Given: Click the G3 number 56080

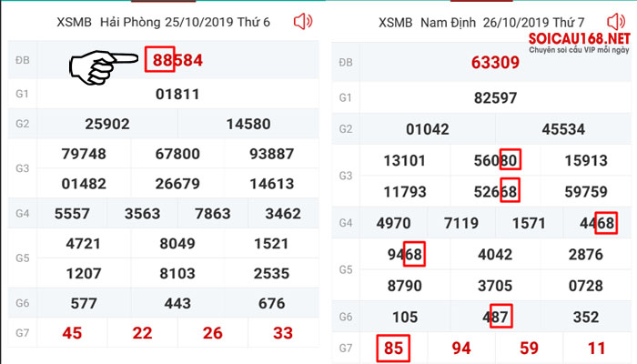Looking at the screenshot, I should click(495, 160).
